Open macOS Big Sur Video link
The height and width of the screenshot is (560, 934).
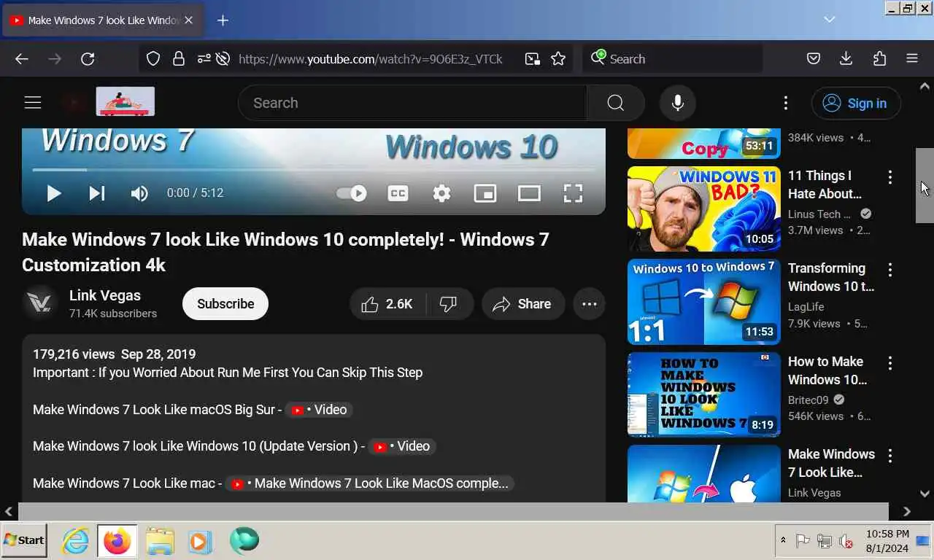click(319, 410)
